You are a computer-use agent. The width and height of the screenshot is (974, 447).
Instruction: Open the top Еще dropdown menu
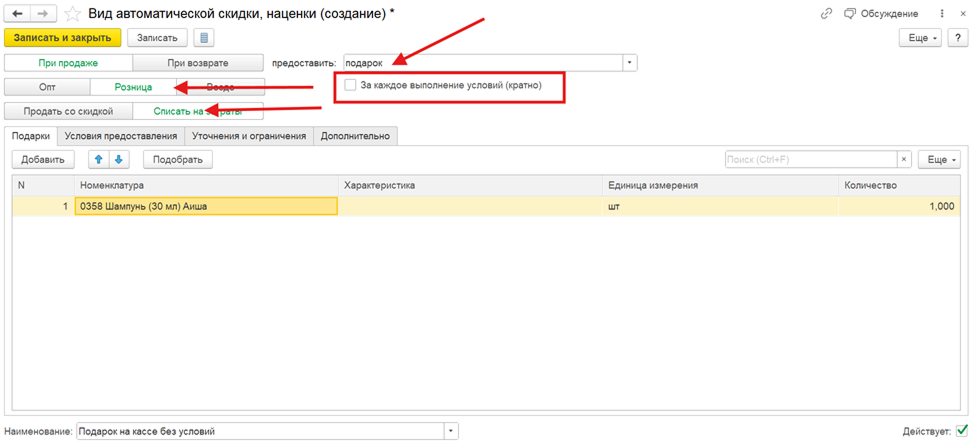click(x=921, y=38)
